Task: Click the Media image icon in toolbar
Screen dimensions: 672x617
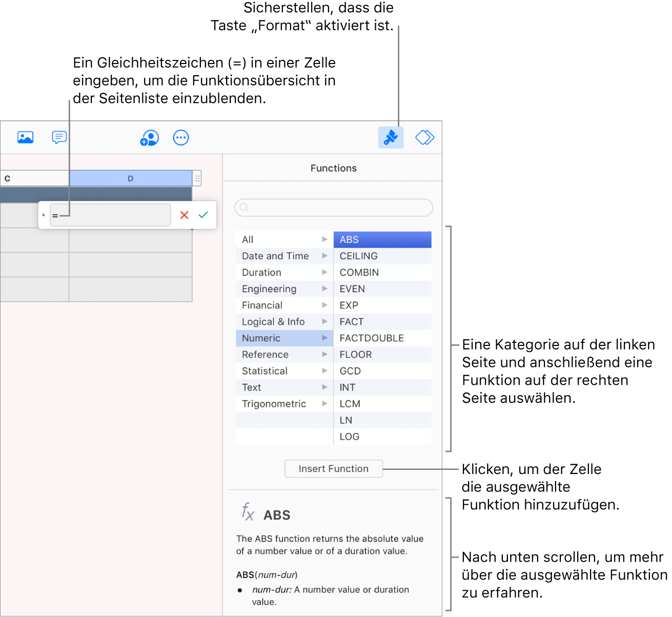Action: coord(25,137)
